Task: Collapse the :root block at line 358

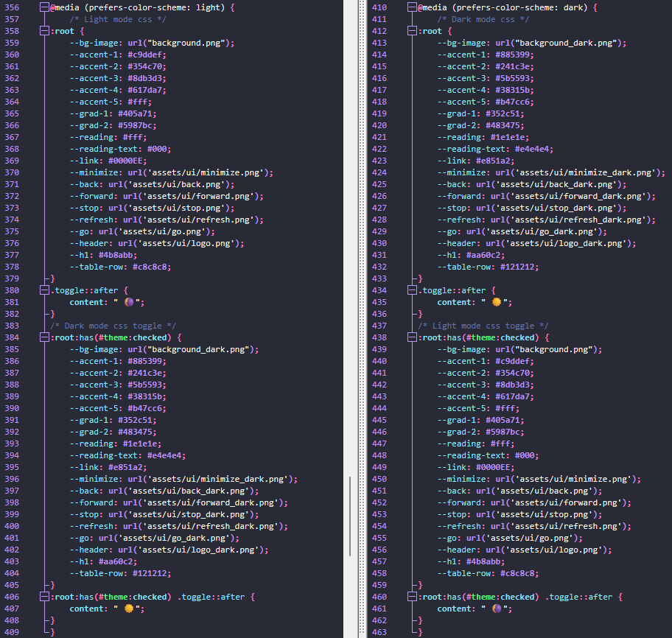Action: point(45,31)
